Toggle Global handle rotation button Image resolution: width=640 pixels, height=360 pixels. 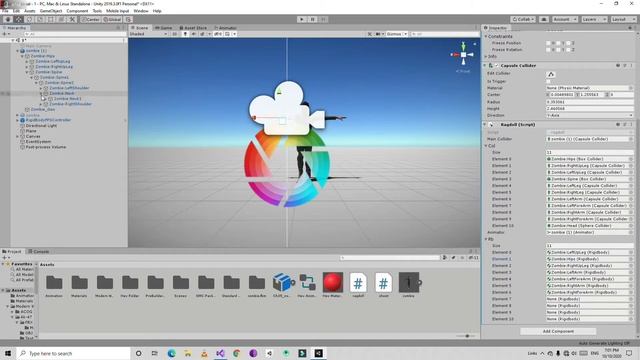tap(112, 19)
